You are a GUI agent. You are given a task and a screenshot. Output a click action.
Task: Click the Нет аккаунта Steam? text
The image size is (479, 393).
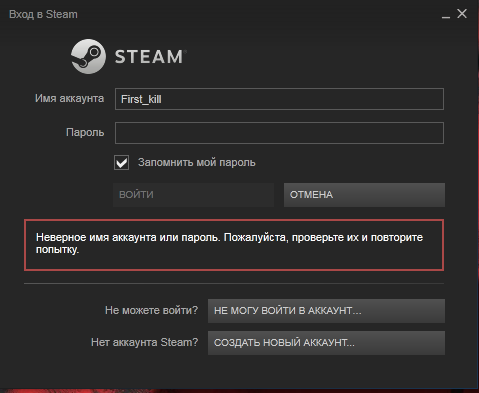[144, 342]
